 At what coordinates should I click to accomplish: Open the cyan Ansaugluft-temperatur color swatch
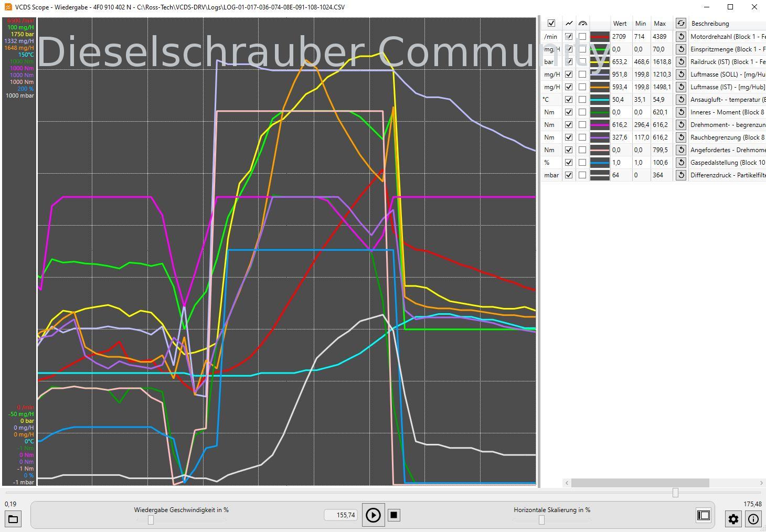[x=600, y=100]
